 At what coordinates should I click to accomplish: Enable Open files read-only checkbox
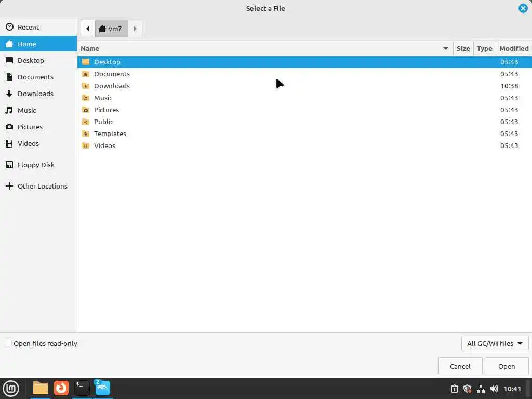pyautogui.click(x=8, y=343)
